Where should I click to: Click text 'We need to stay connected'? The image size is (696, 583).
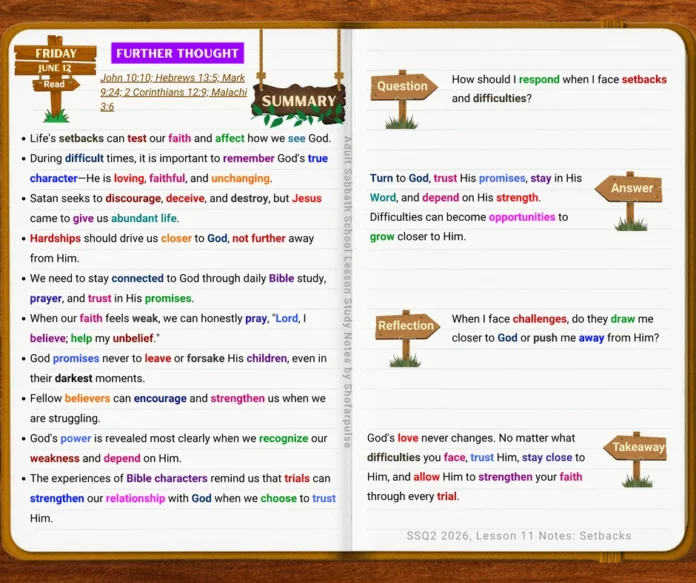(97, 278)
